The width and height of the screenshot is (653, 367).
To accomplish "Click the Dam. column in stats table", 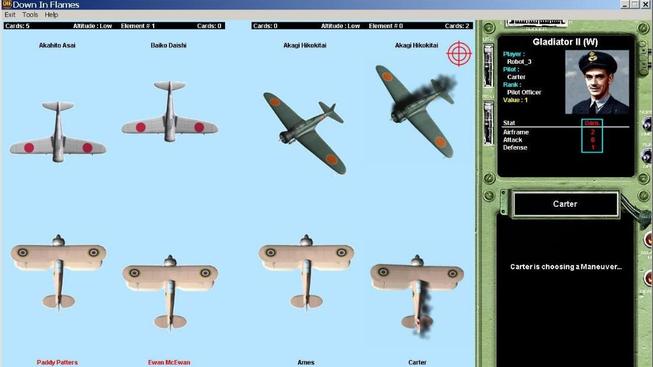I will (592, 136).
